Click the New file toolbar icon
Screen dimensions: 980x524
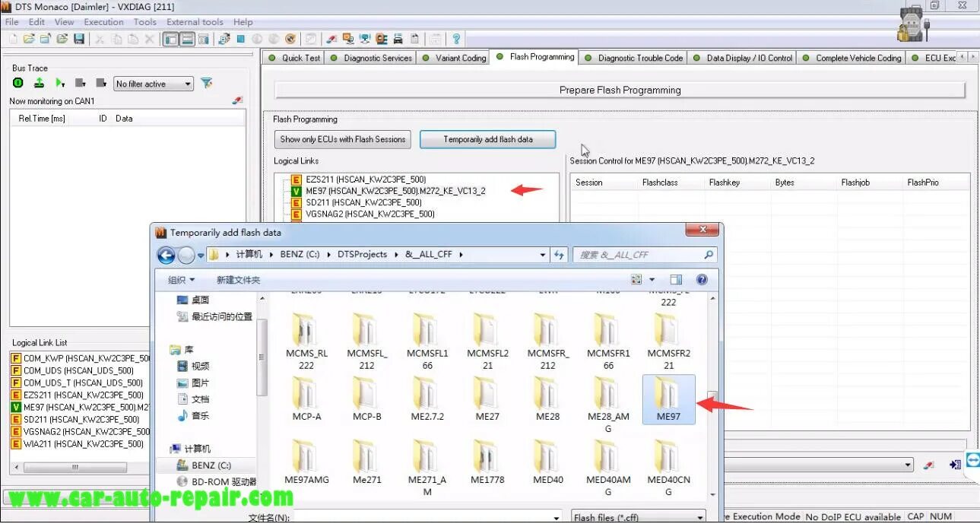(12, 39)
